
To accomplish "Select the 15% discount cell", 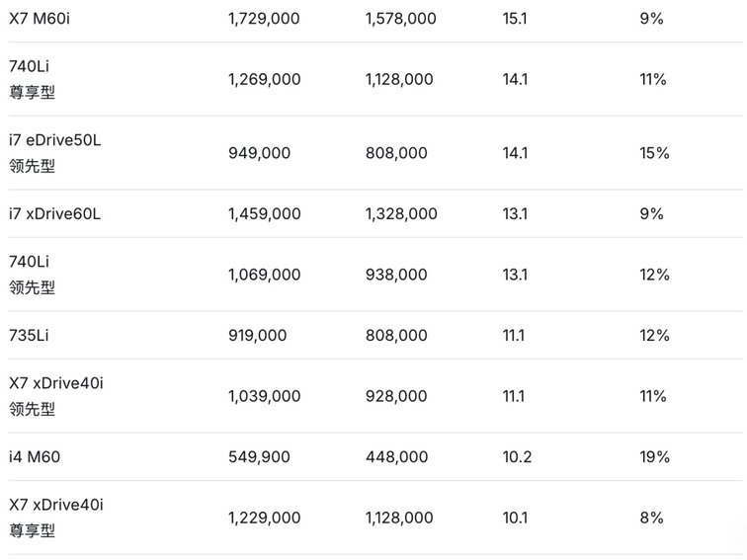I will (x=654, y=153).
